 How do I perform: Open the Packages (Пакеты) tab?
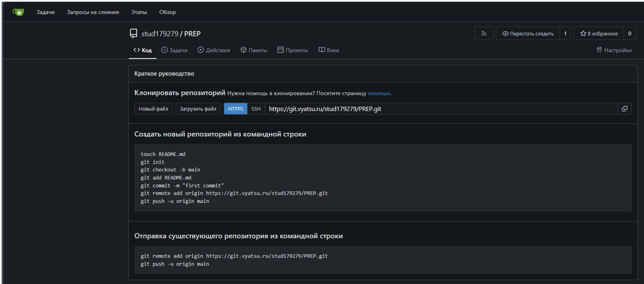(253, 50)
